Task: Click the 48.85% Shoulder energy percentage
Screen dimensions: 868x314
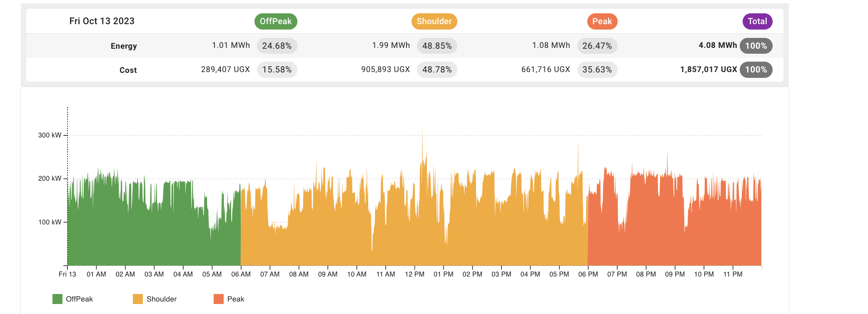Action: pos(437,46)
